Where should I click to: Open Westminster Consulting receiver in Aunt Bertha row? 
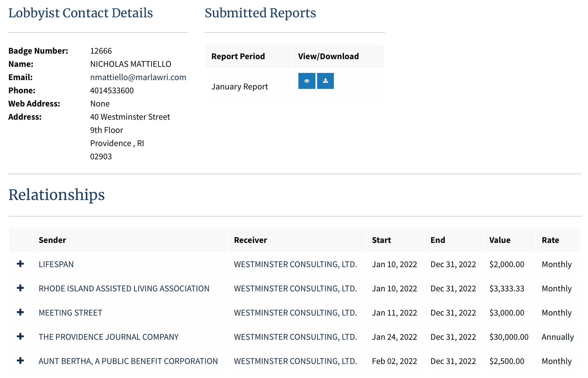295,361
